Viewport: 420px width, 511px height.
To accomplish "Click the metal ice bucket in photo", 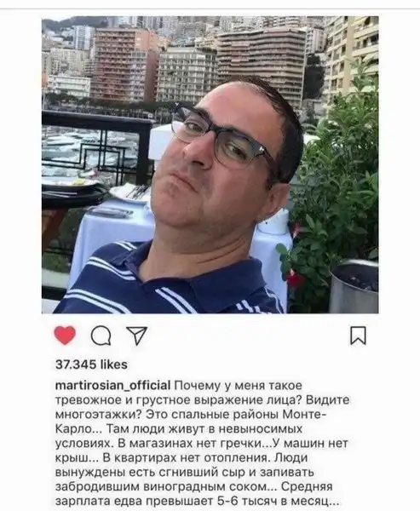I will 354,287.
